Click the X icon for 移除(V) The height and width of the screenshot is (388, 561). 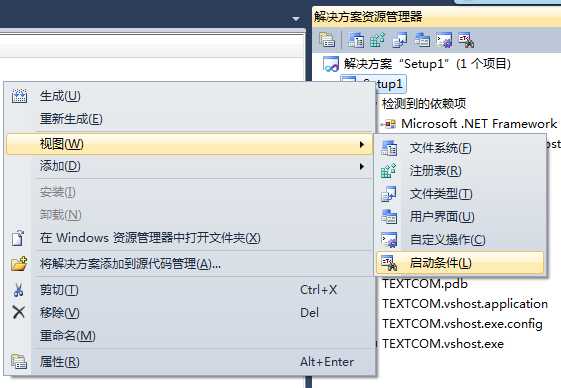pos(19,312)
